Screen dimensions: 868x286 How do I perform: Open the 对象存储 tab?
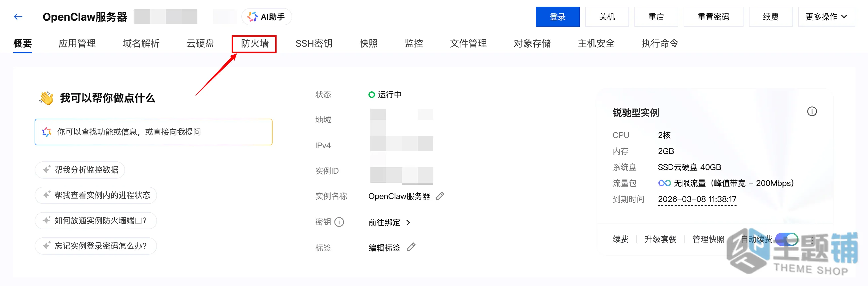point(532,43)
